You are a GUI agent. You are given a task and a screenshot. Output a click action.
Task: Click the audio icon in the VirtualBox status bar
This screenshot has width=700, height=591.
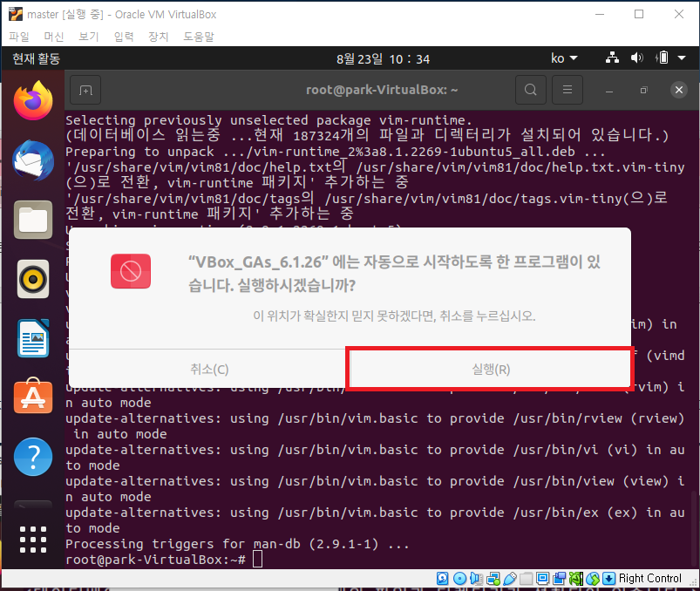click(476, 579)
